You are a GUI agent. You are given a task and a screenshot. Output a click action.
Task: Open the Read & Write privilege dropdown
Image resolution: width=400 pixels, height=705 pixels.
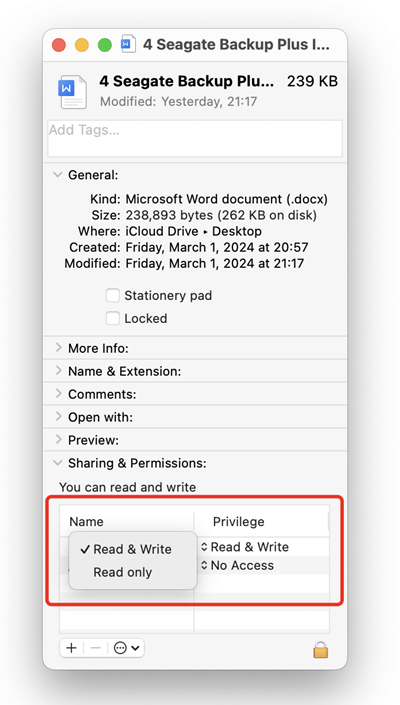point(245,547)
